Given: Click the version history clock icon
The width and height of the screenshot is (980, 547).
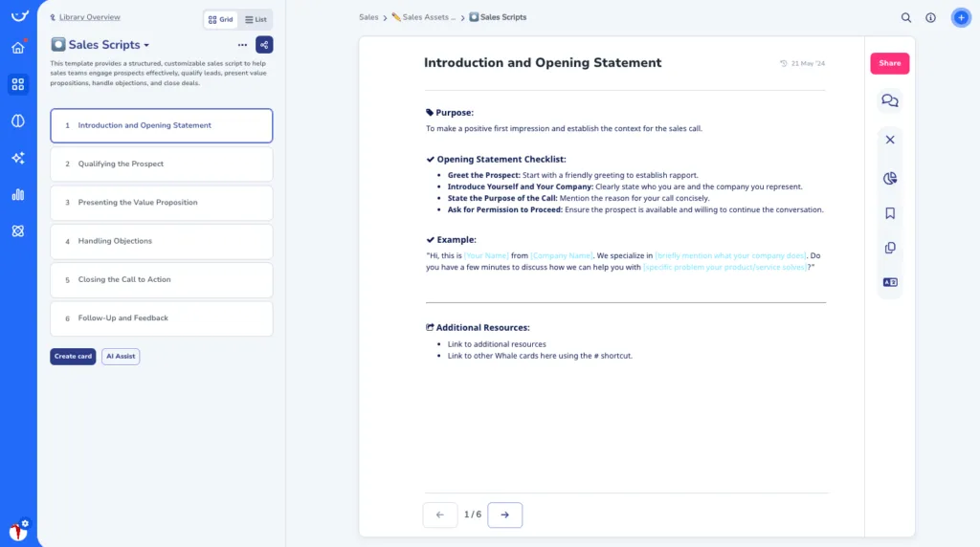Looking at the screenshot, I should tap(783, 64).
